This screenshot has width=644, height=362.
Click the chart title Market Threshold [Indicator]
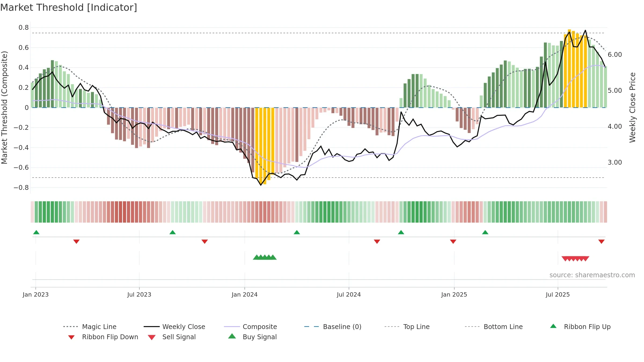coord(69,8)
